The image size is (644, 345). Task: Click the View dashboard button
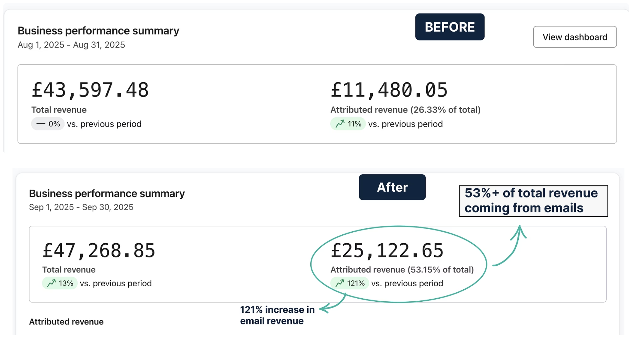(575, 37)
